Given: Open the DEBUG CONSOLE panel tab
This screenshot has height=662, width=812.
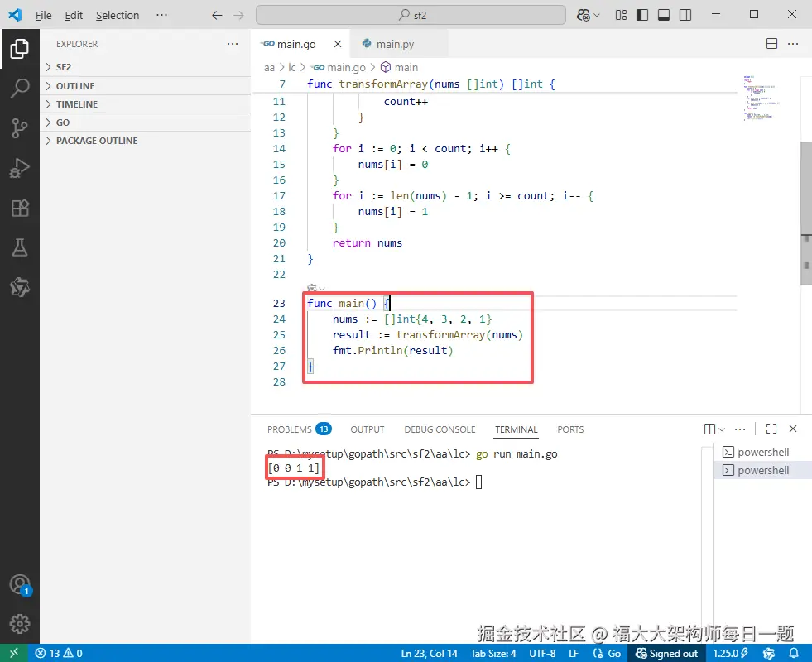Looking at the screenshot, I should click(440, 429).
